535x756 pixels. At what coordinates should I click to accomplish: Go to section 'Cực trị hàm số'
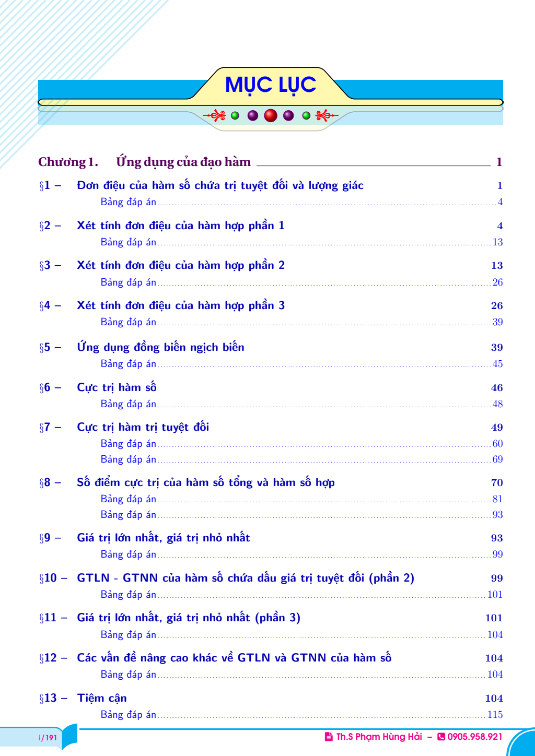click(117, 387)
